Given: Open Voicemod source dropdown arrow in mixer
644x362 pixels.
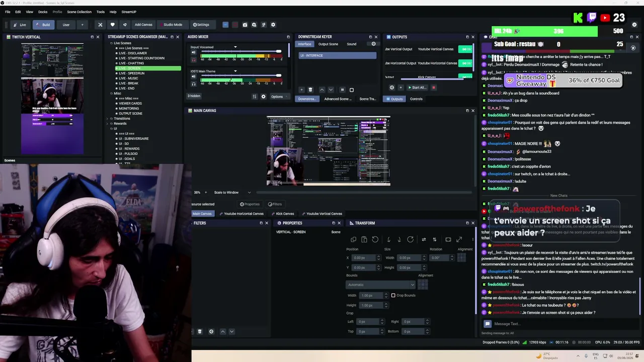Looking at the screenshot, I should (x=235, y=47).
